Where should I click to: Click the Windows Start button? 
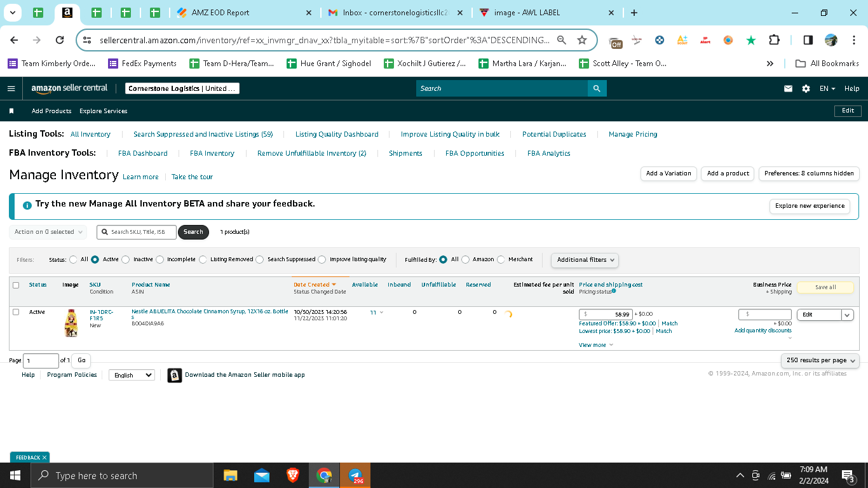[15, 475]
